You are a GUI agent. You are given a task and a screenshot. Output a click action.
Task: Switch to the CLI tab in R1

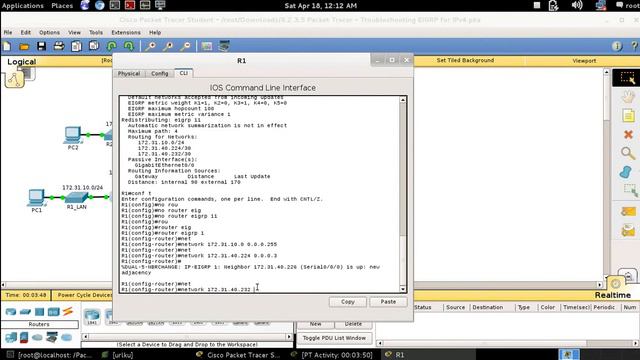pyautogui.click(x=184, y=73)
